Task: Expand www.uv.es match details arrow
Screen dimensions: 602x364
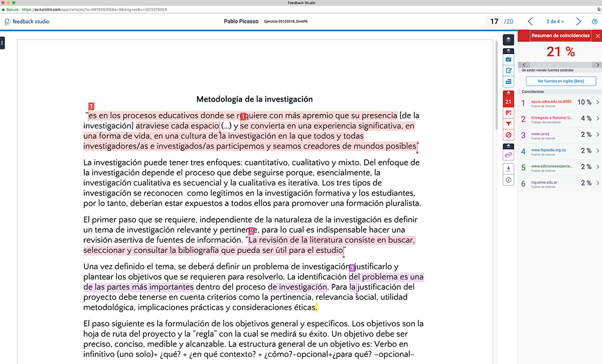Action: pos(597,134)
